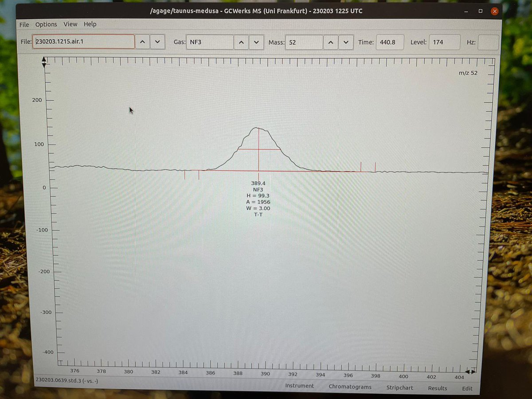This screenshot has width=532, height=399.
Task: Click the vertical axis scale arrows icon
Action: tap(43, 62)
